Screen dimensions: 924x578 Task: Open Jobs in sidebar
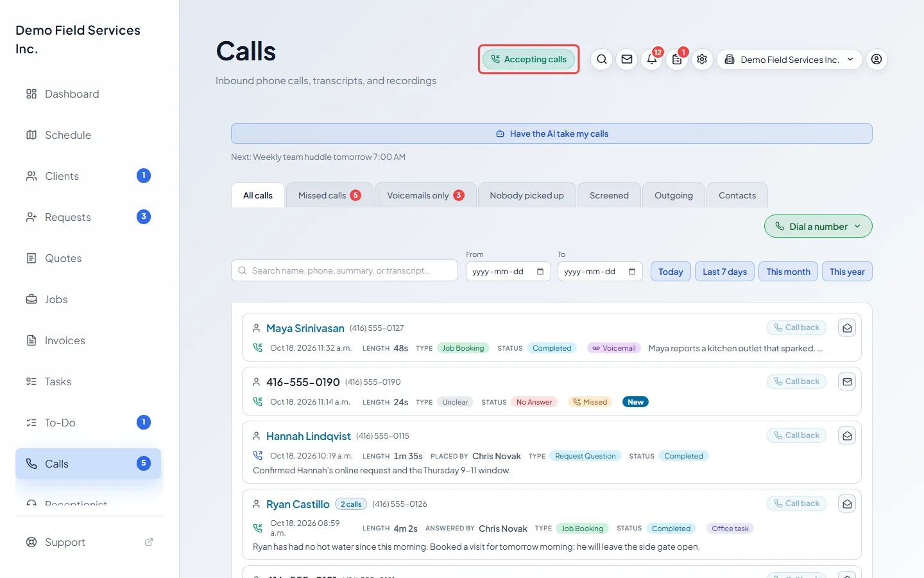tap(88, 299)
